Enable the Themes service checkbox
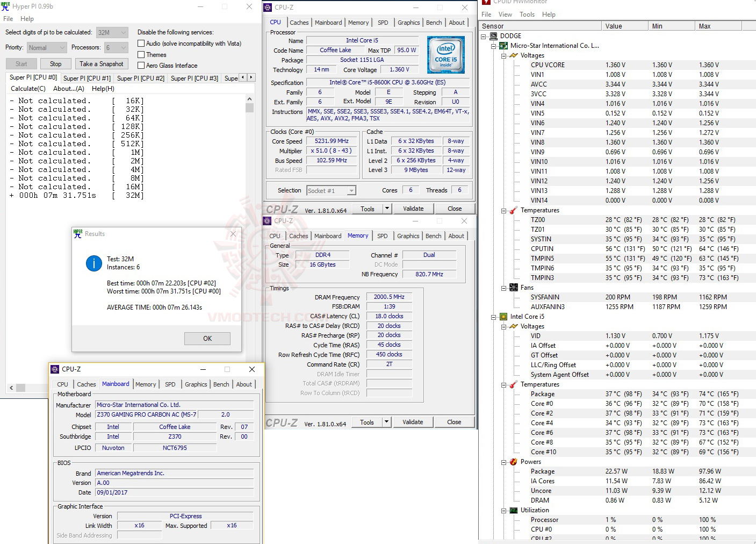This screenshot has width=756, height=544. click(141, 54)
